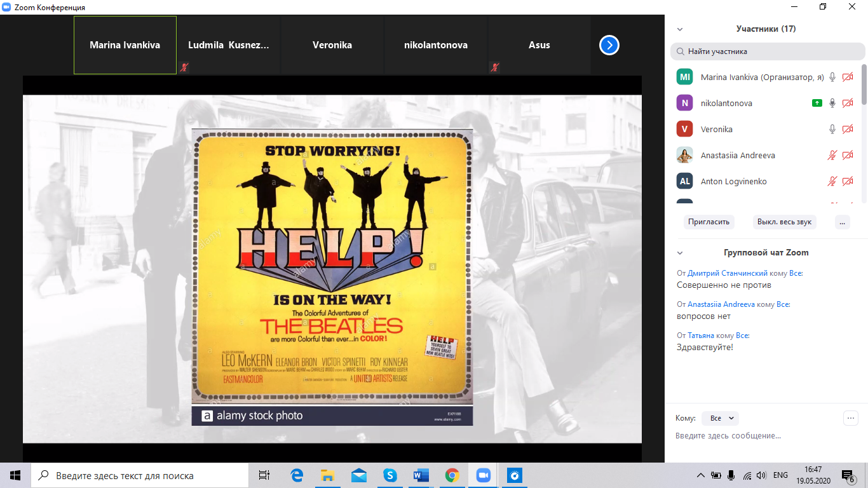
Task: Click Asus tile's muted microphone icon
Action: coord(494,67)
